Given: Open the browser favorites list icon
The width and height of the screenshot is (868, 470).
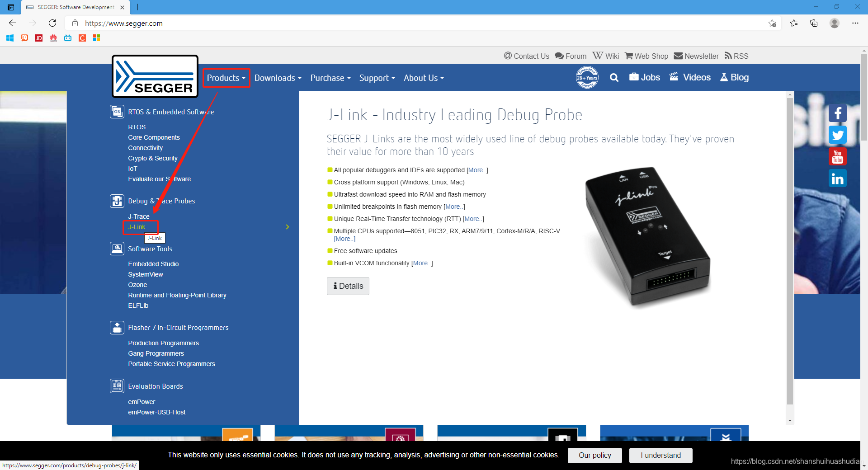Looking at the screenshot, I should tap(794, 23).
